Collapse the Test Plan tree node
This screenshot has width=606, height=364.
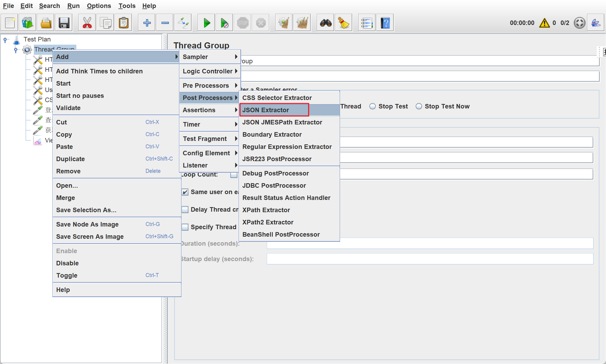click(5, 40)
